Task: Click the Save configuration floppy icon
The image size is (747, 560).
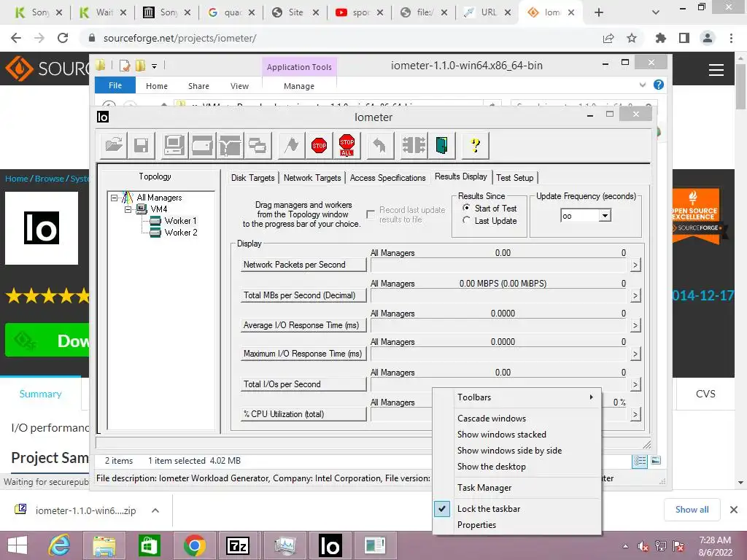Action: click(x=142, y=145)
